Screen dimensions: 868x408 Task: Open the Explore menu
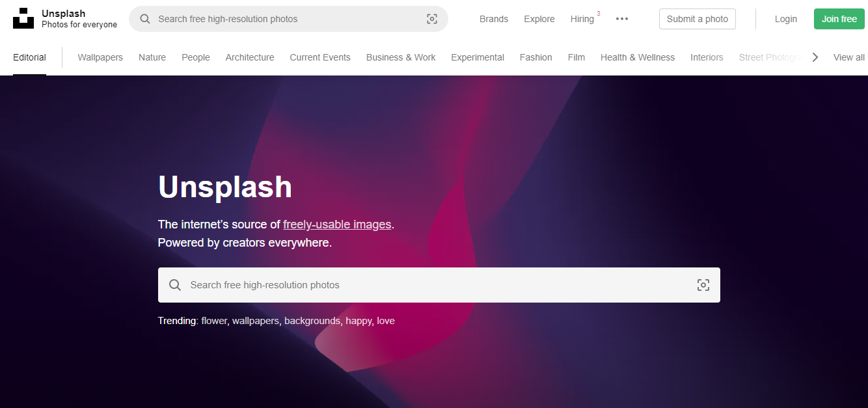(x=539, y=19)
